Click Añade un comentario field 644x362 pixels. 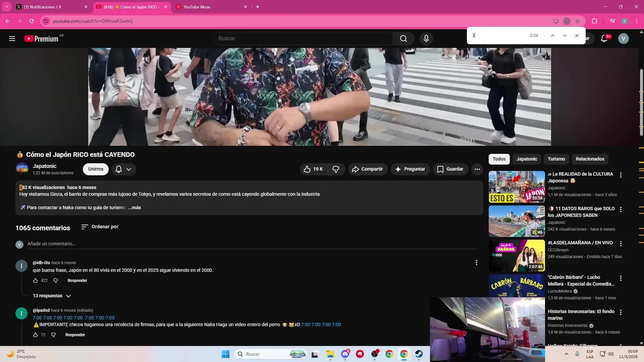tap(252, 244)
